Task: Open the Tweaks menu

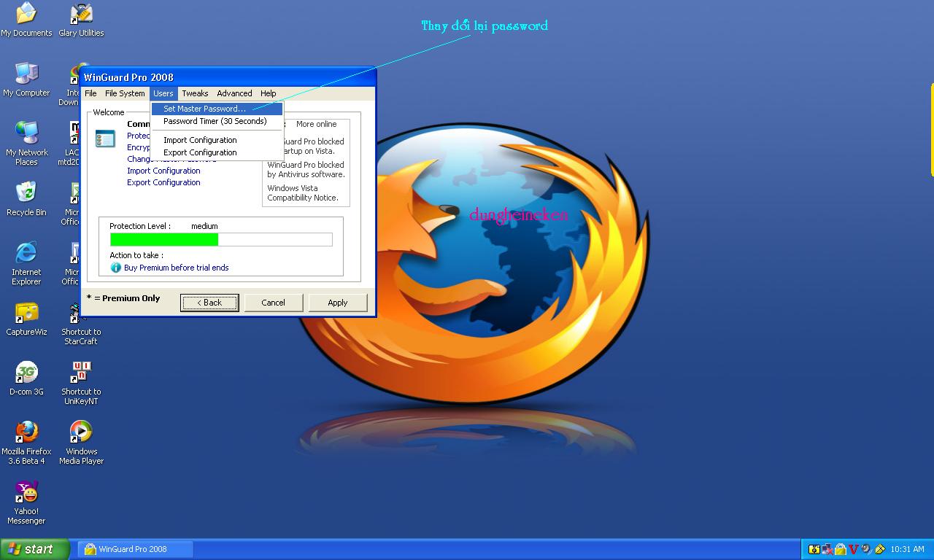Action: coord(195,93)
